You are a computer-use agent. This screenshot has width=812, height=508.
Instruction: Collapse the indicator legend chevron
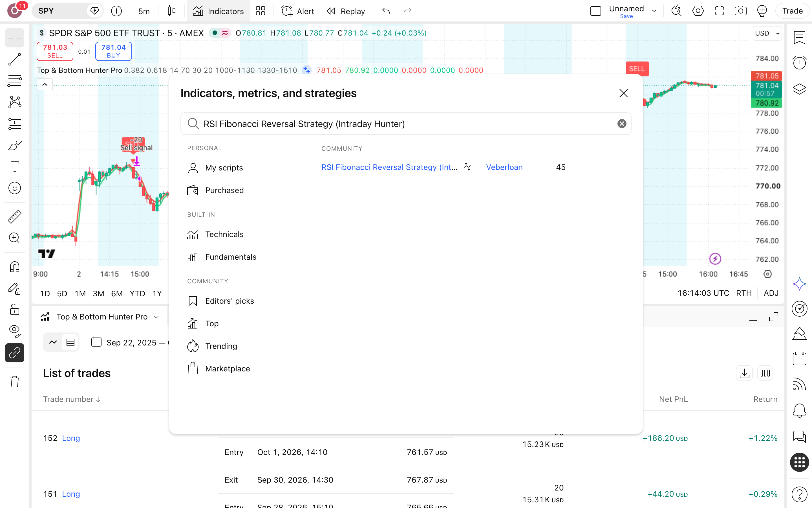click(x=45, y=85)
